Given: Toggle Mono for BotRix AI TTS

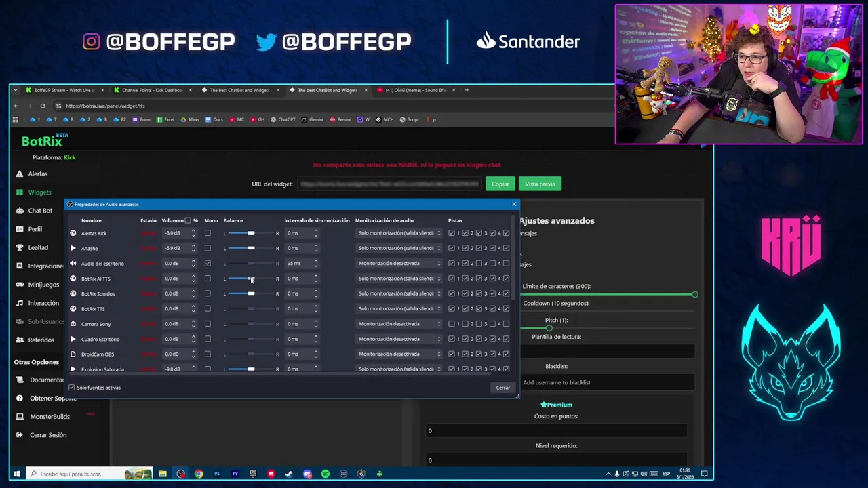Looking at the screenshot, I should click(208, 279).
